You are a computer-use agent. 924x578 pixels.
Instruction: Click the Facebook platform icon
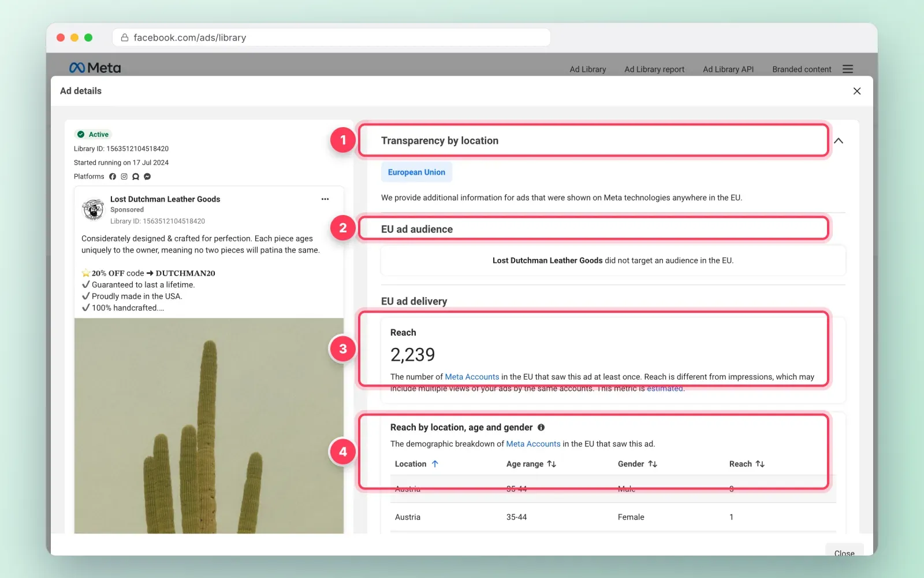click(x=113, y=177)
